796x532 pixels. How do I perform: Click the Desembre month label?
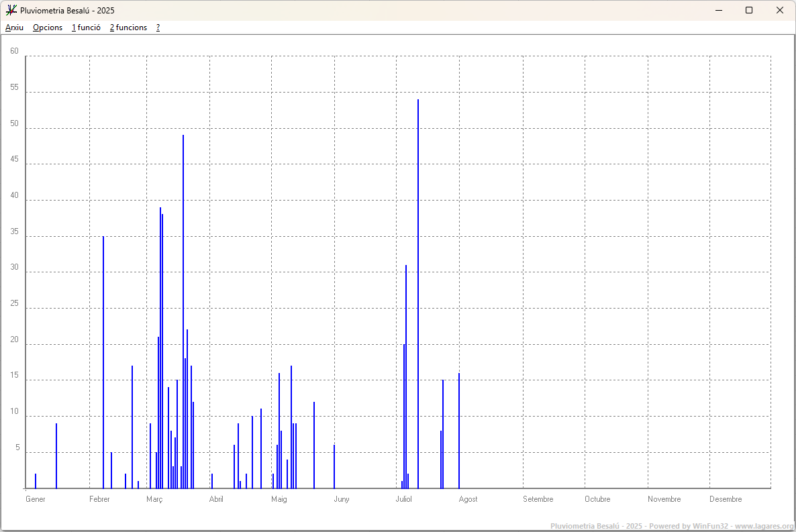(726, 499)
